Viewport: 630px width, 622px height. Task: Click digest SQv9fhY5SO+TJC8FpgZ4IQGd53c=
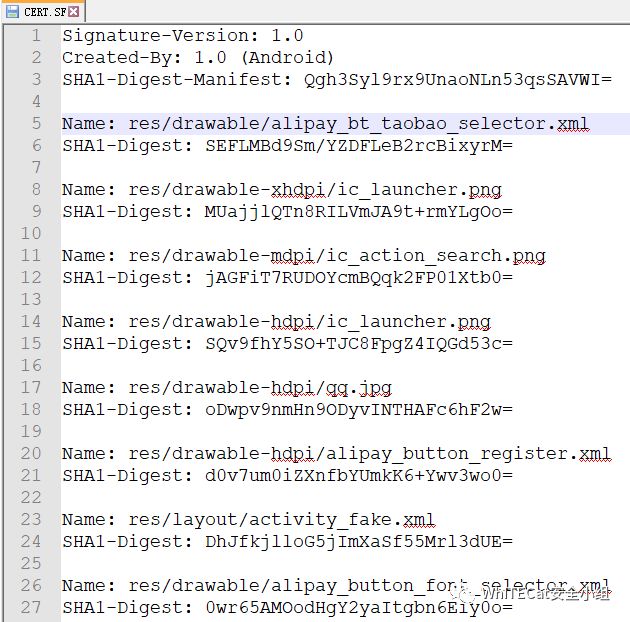(359, 344)
